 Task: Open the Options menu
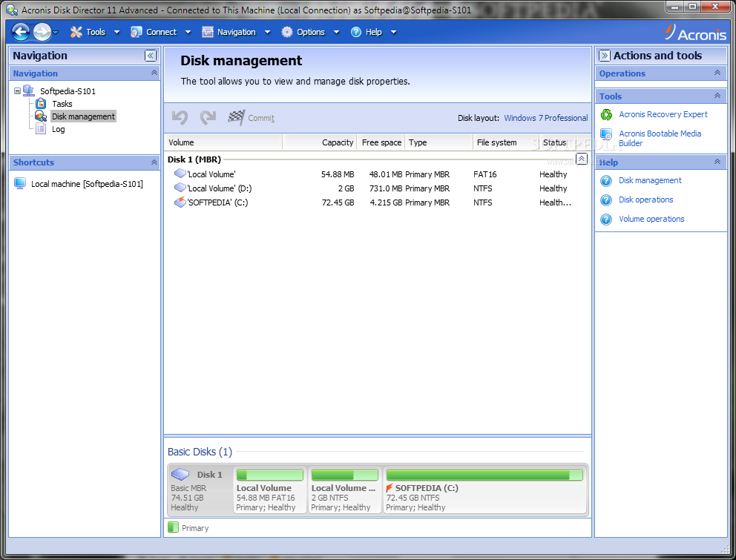[x=310, y=32]
